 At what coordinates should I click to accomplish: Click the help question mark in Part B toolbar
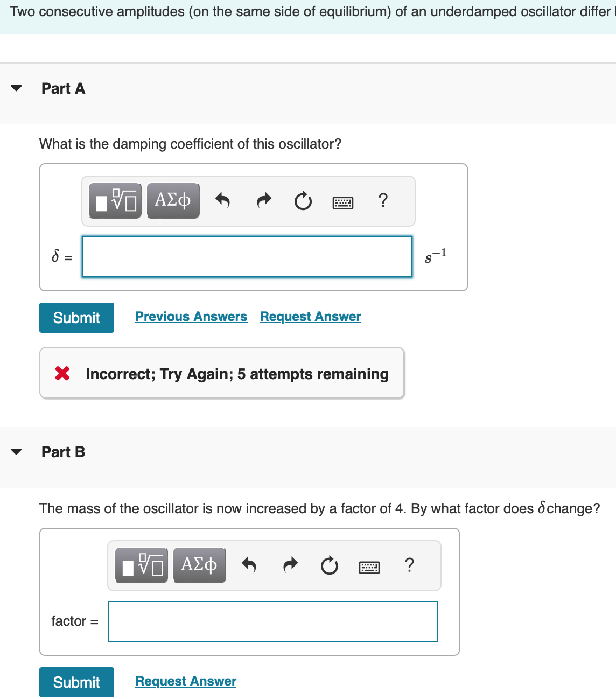[409, 565]
